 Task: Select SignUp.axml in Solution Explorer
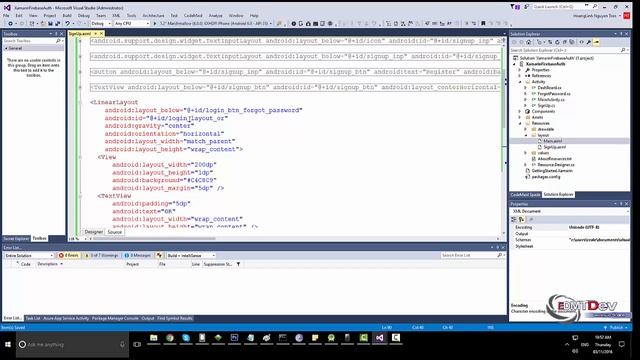point(555,147)
